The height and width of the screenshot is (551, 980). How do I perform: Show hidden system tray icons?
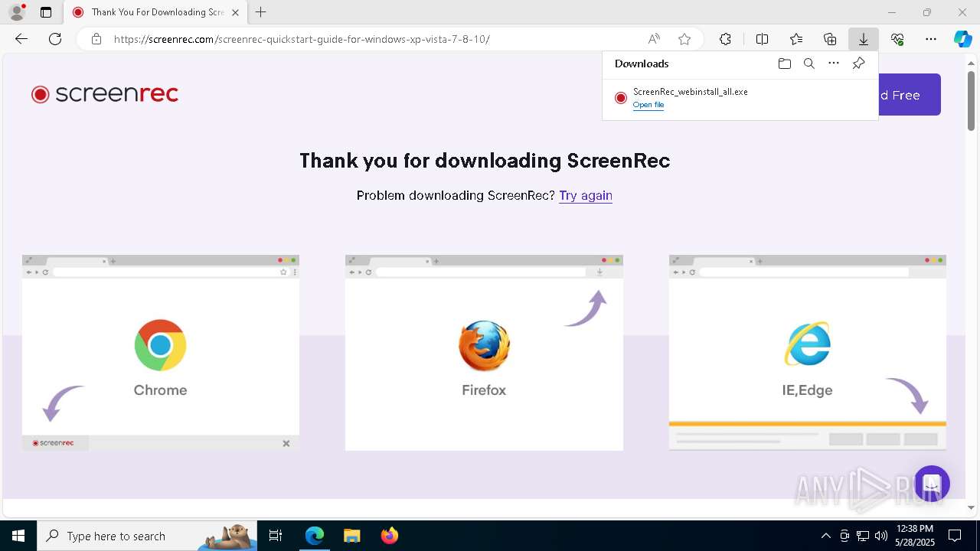click(x=825, y=536)
